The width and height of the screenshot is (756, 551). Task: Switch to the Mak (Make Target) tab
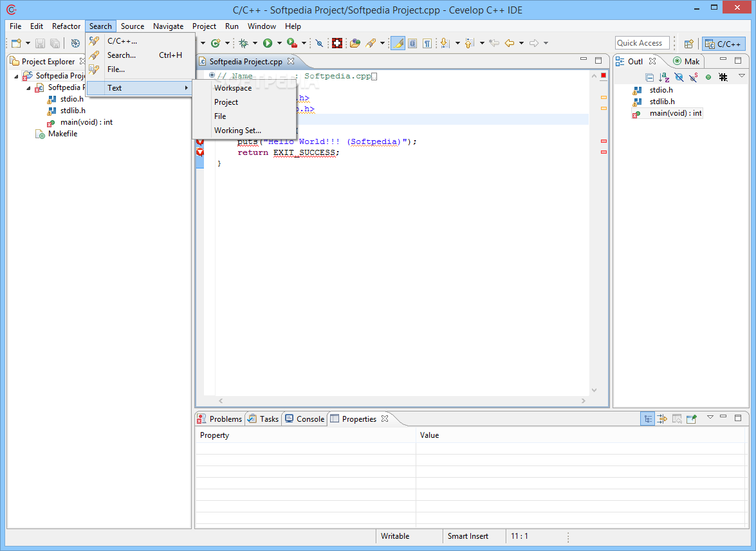(687, 61)
